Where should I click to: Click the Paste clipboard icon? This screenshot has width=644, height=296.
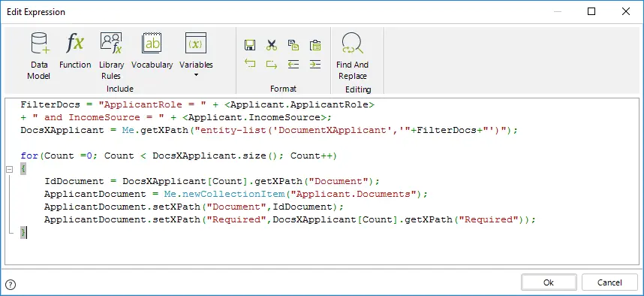point(315,45)
